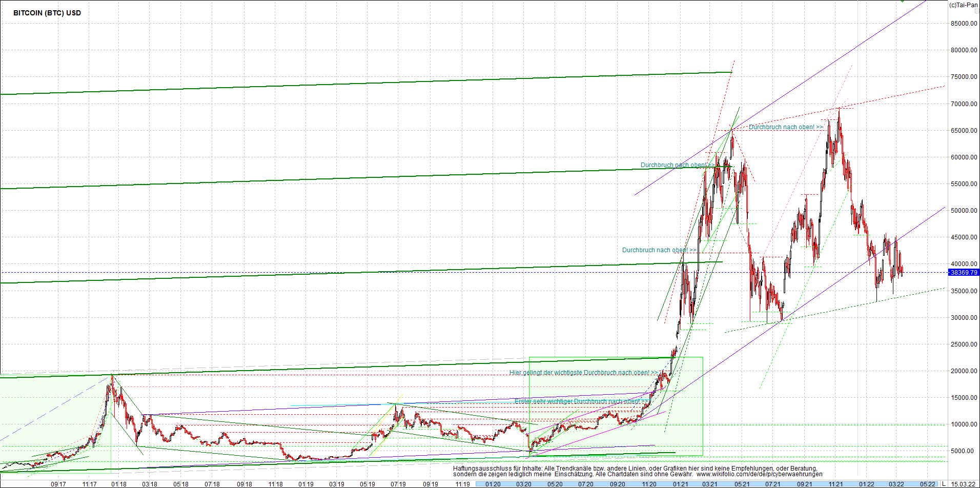
Task: Click the 'Hier gelingt der wichtigste Durchbruch' annotation
Action: [x=583, y=373]
